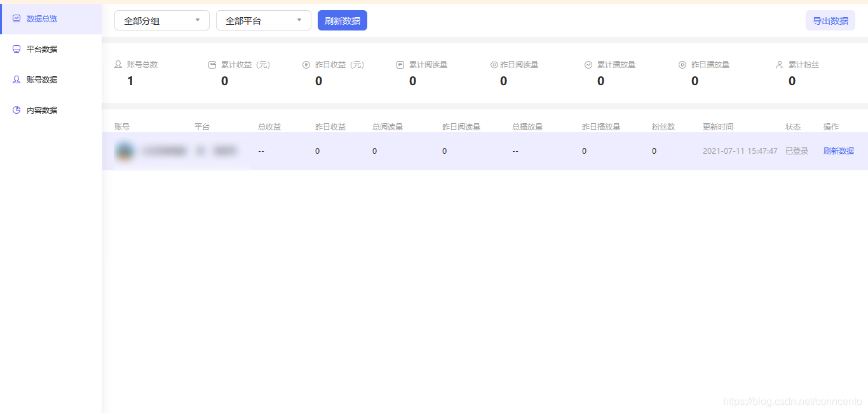Click the 昨日阅读量 summary label
Viewport: 868px width, 413px height.
pos(520,65)
